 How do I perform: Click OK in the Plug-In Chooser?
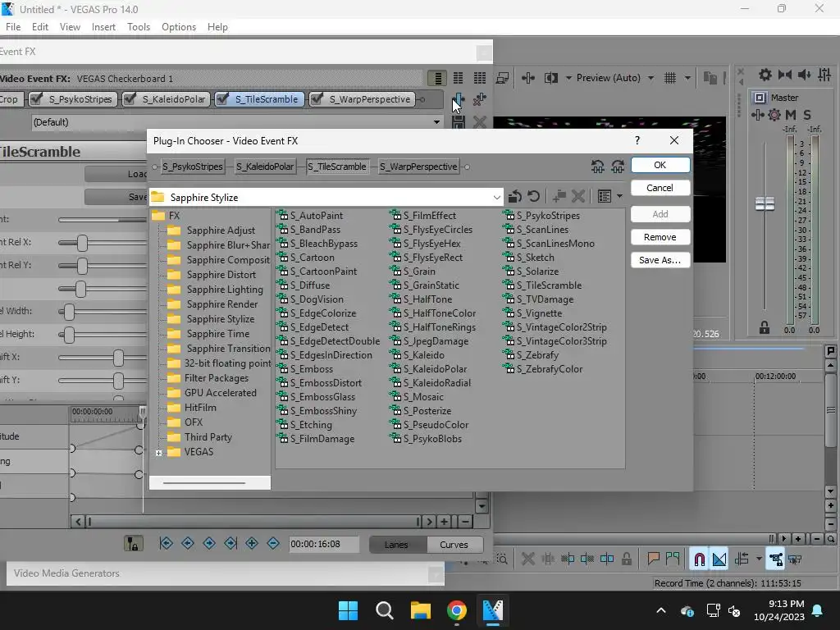point(660,165)
